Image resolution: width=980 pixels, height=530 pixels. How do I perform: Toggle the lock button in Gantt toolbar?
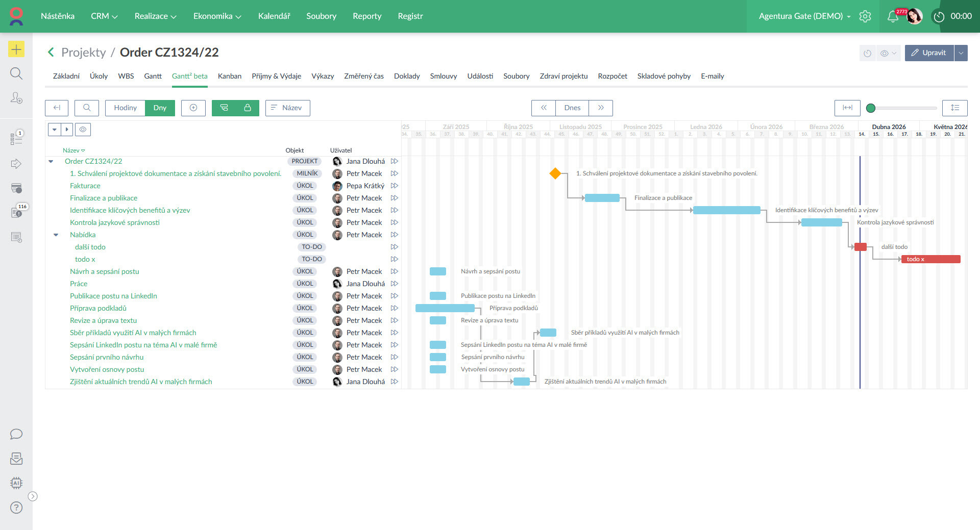(248, 108)
